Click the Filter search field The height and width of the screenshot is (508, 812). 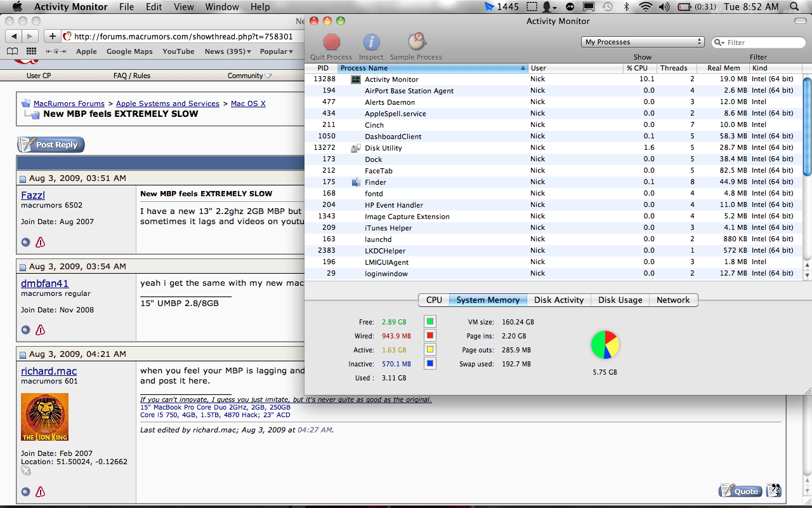758,43
